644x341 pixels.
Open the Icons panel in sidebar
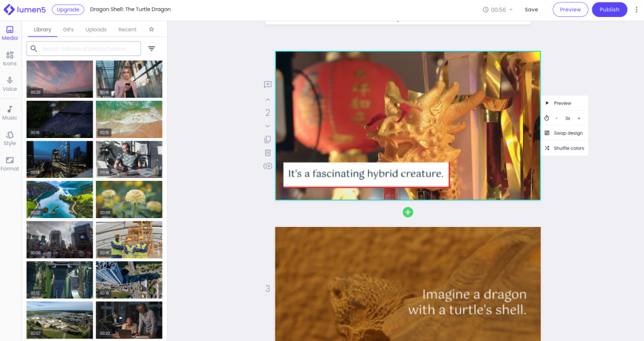click(x=10, y=59)
